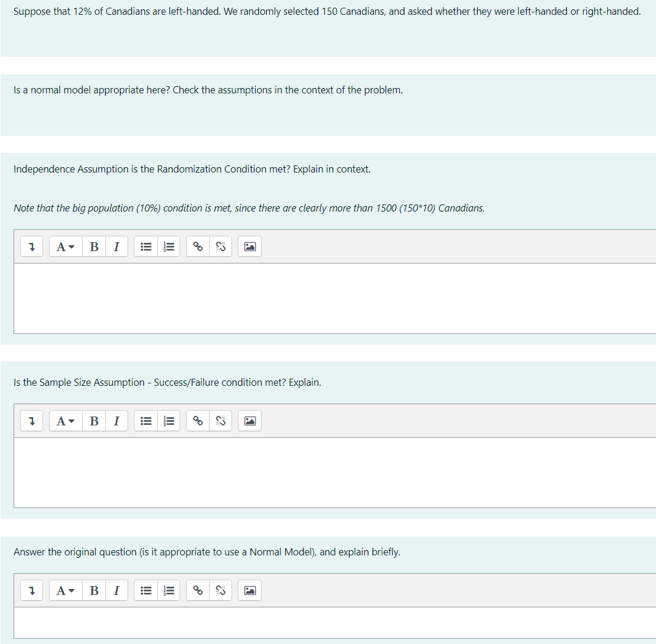Screen dimensions: 656x644
Task: Insert an ordered list in the first editor
Action: pyautogui.click(x=168, y=246)
